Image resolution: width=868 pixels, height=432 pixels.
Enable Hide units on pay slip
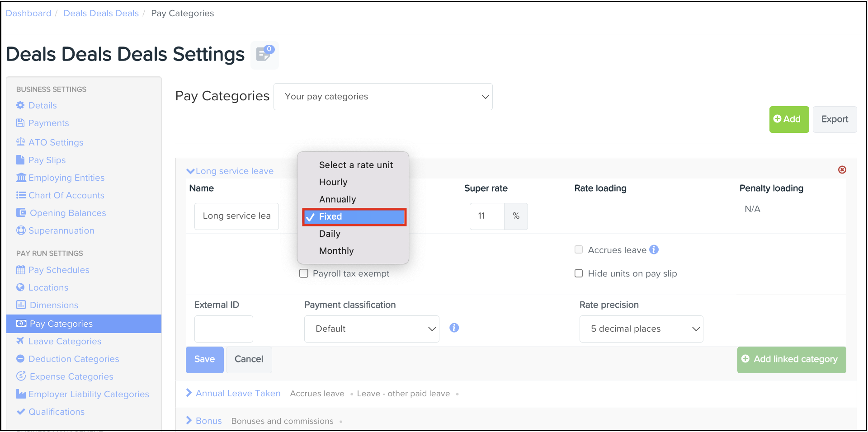(x=579, y=273)
